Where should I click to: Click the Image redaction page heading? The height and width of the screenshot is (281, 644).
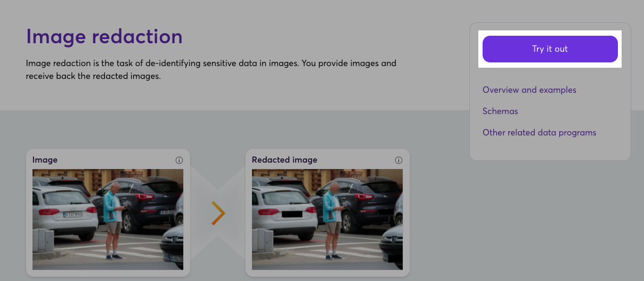(x=104, y=37)
